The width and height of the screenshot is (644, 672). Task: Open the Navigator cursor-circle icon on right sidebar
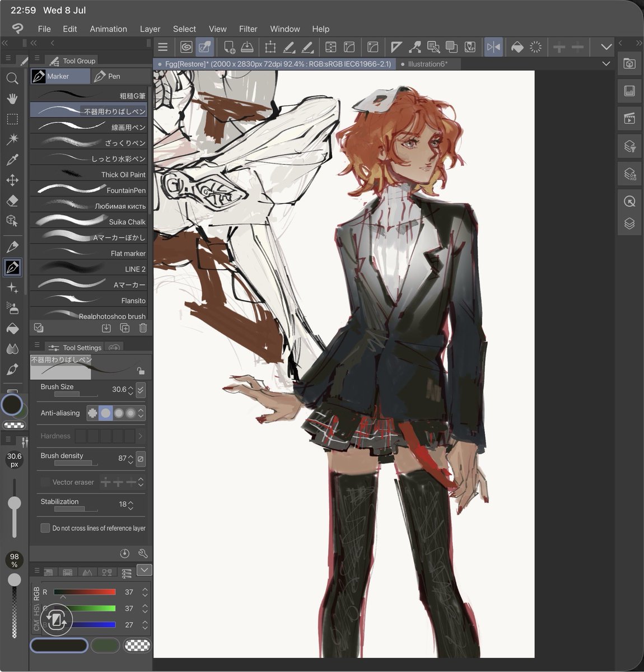coord(629,201)
